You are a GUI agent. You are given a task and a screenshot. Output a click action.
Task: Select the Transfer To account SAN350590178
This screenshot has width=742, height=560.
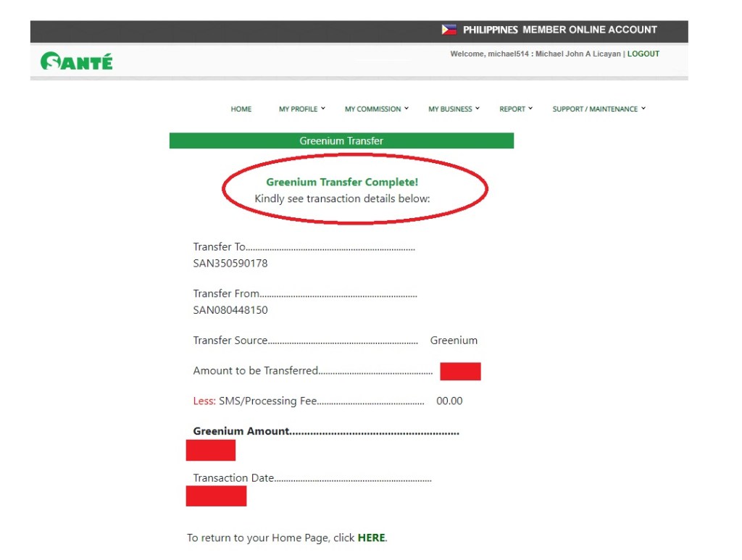(x=230, y=263)
